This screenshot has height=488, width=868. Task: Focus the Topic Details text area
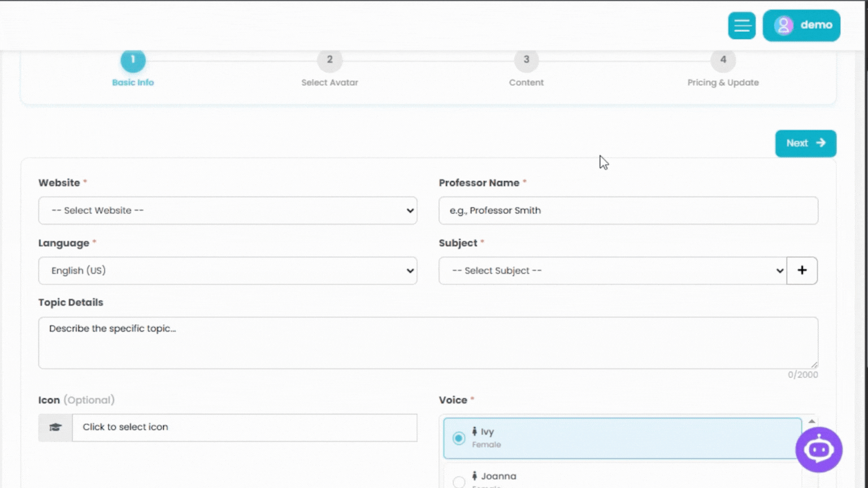coord(428,343)
